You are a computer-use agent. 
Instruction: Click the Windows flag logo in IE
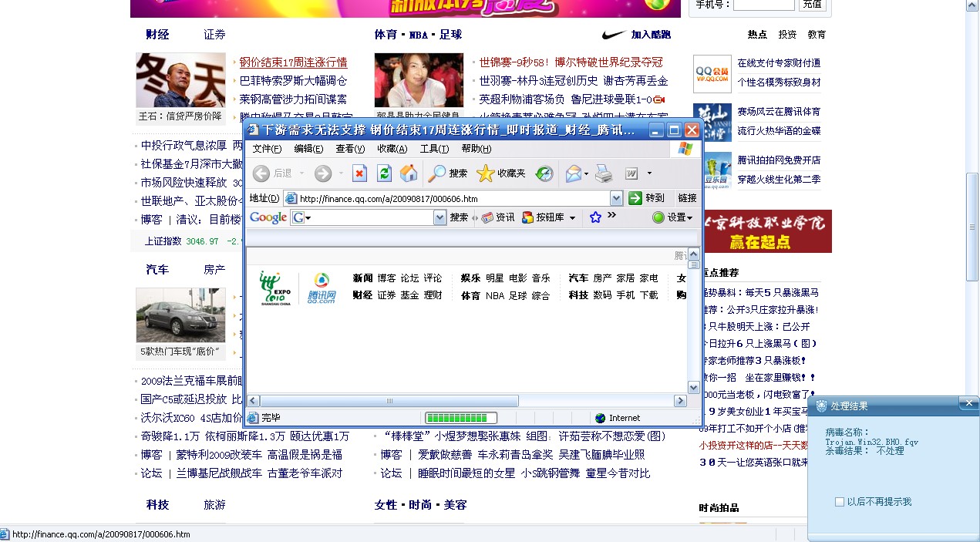[x=685, y=148]
